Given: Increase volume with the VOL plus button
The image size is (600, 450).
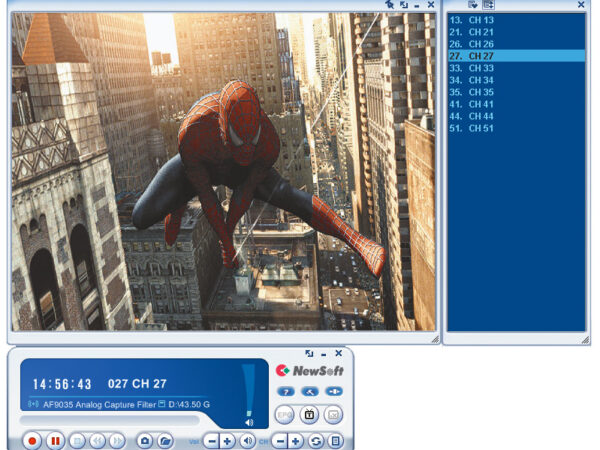Looking at the screenshot, I should coord(227,440).
